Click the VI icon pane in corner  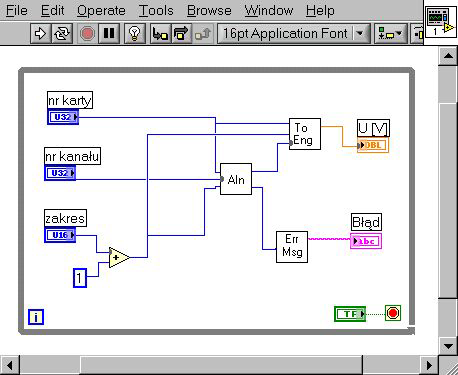pos(441,22)
